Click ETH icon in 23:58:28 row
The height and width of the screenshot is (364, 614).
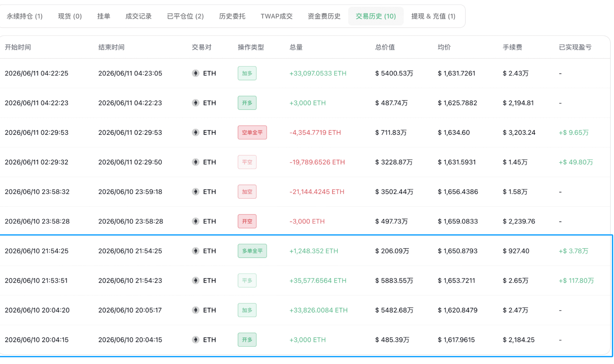click(196, 221)
